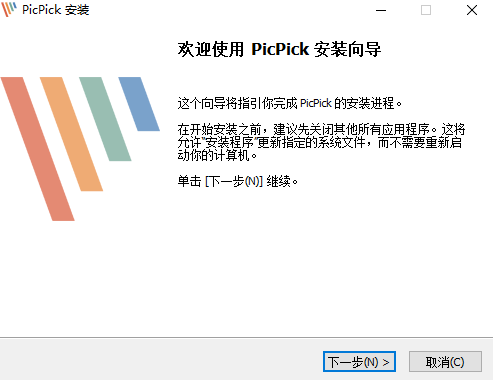
Task: Click the line 这个向导将指引你完成 PicPick 的安装进程。
Action: (x=289, y=103)
